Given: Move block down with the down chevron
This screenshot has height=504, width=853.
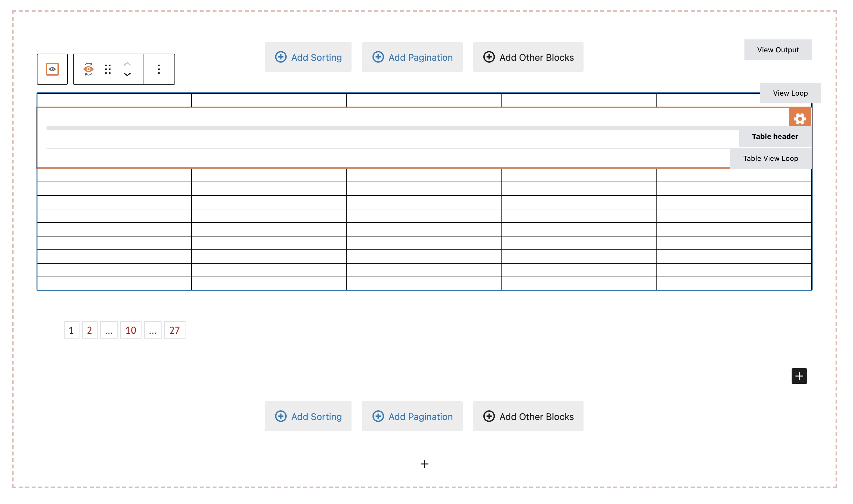Looking at the screenshot, I should 127,74.
